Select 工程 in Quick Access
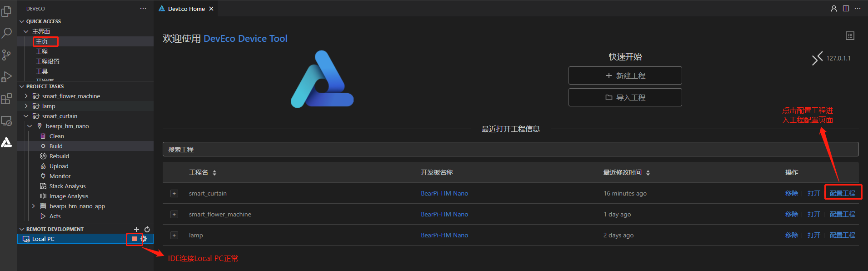This screenshot has width=868, height=271. (42, 51)
